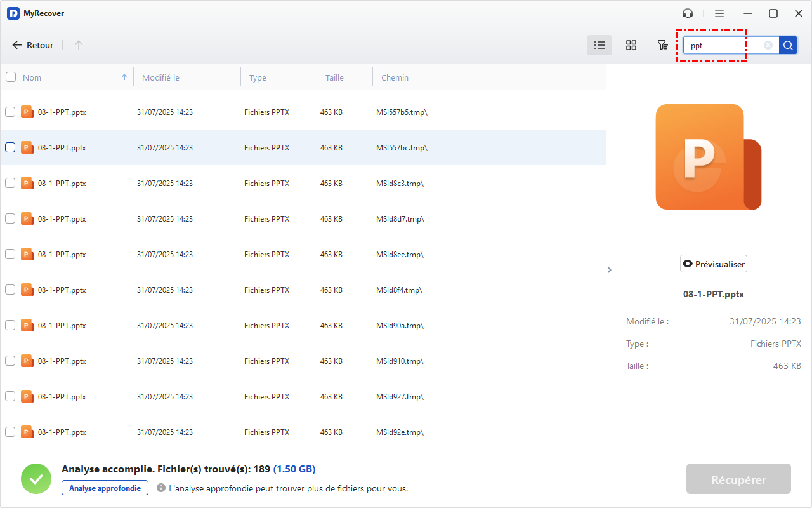Viewport: 812px width, 508px height.
Task: Tick the checkbox for MSId8ee.tmp file
Action: [10, 254]
